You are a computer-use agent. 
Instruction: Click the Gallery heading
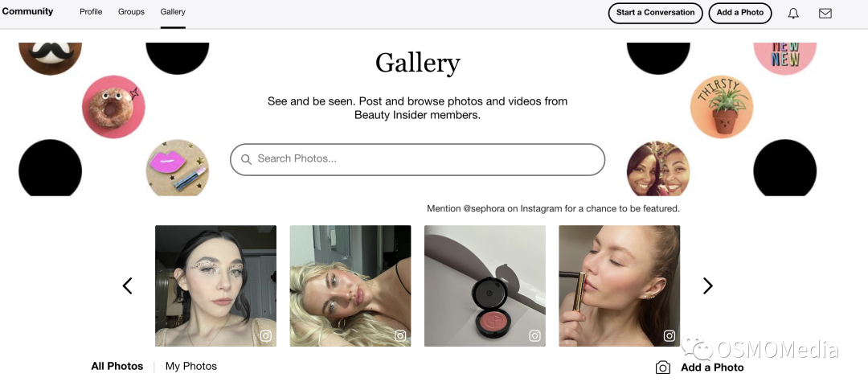pyautogui.click(x=417, y=64)
